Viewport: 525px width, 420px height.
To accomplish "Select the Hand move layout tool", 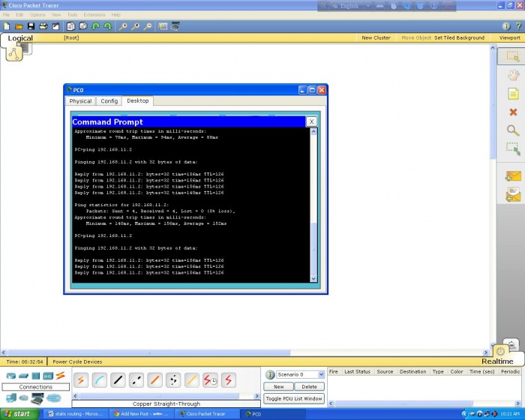I will coord(513,75).
